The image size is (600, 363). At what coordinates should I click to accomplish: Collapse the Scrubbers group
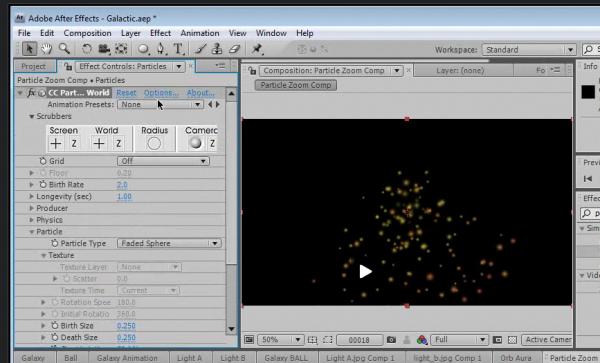(x=31, y=116)
